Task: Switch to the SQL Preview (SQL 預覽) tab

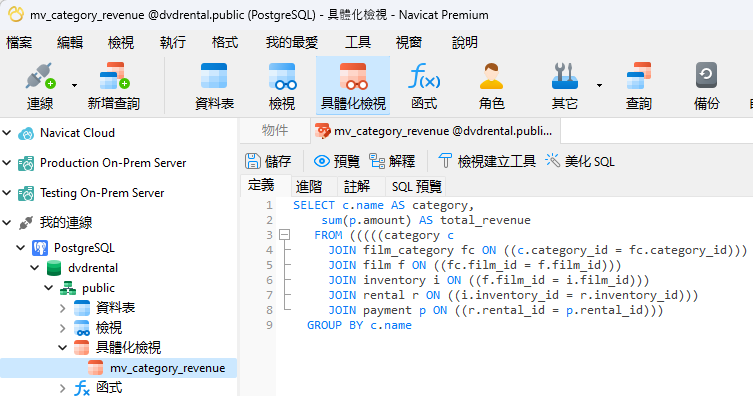Action: [x=416, y=186]
